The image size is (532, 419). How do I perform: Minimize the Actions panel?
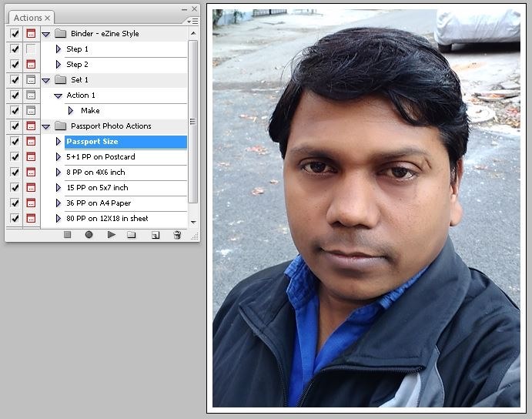pyautogui.click(x=184, y=9)
